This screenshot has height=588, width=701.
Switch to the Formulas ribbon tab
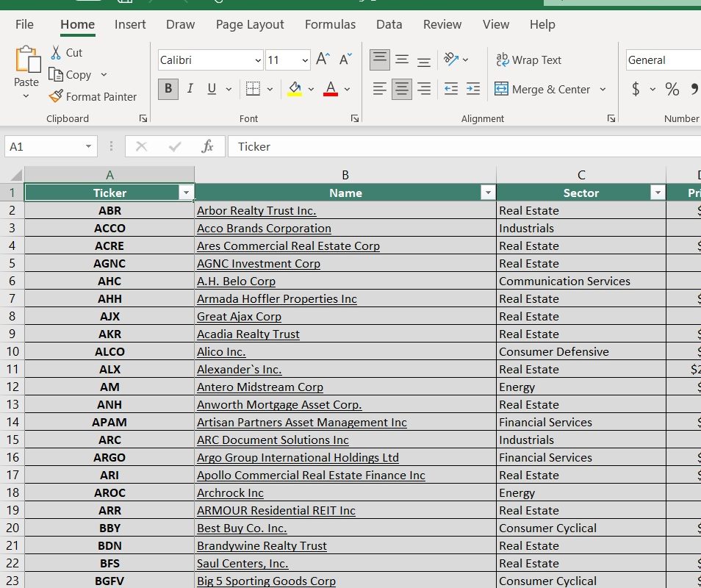[330, 24]
